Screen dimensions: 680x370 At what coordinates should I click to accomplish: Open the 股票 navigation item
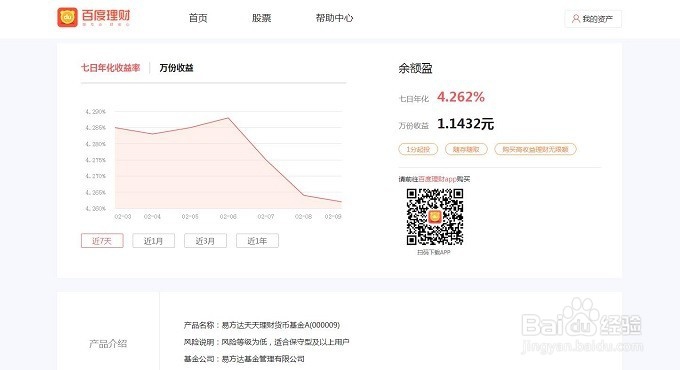[262, 18]
